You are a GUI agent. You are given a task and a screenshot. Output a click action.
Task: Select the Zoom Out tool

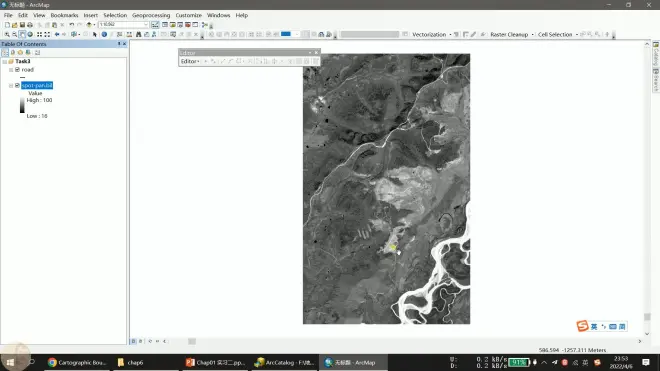click(x=15, y=35)
